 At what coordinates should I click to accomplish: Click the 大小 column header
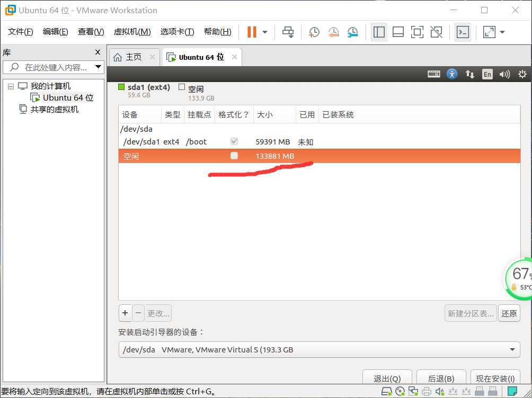pyautogui.click(x=275, y=115)
